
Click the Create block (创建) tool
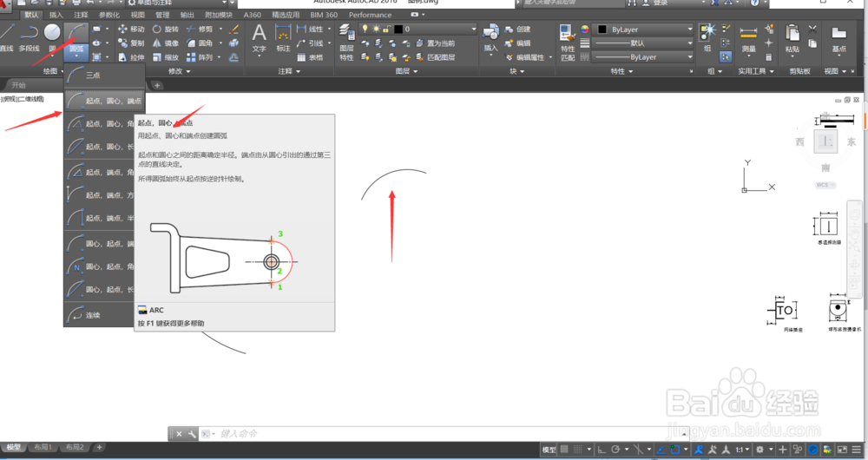(x=517, y=29)
